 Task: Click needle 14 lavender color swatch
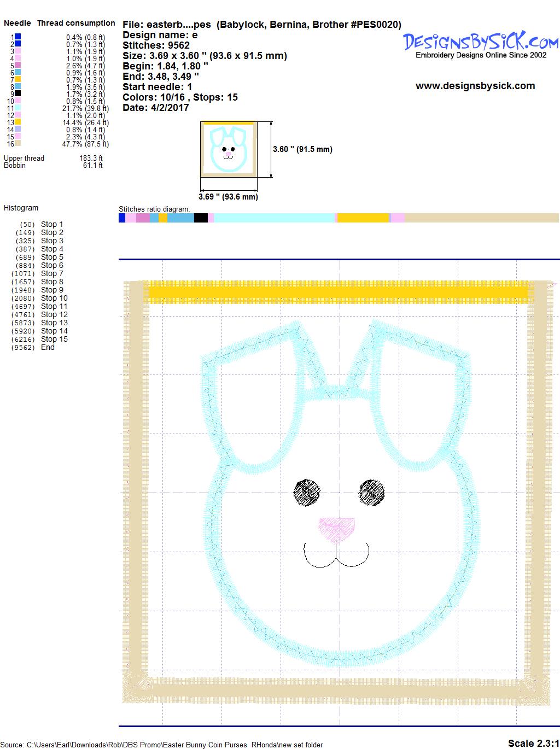[18, 130]
